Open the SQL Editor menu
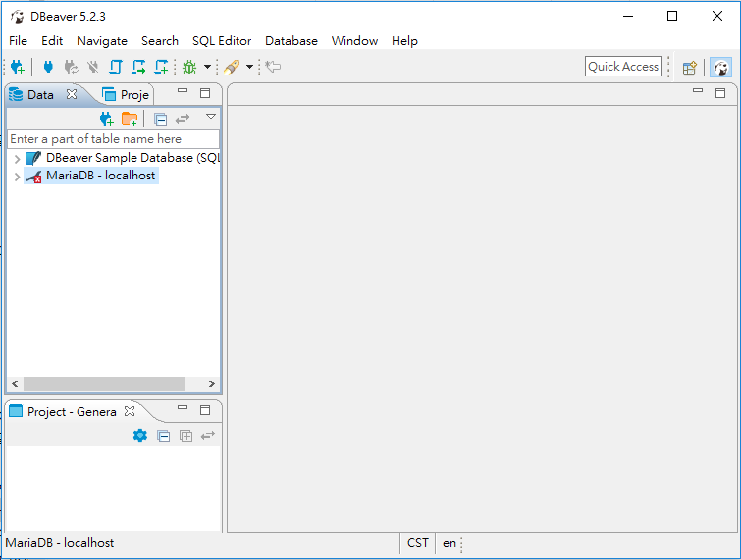The height and width of the screenshot is (560, 741). 222,41
